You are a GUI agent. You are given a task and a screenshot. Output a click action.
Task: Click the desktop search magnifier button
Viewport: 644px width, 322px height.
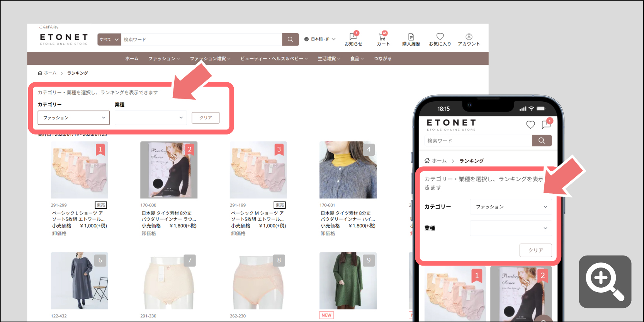tap(291, 39)
